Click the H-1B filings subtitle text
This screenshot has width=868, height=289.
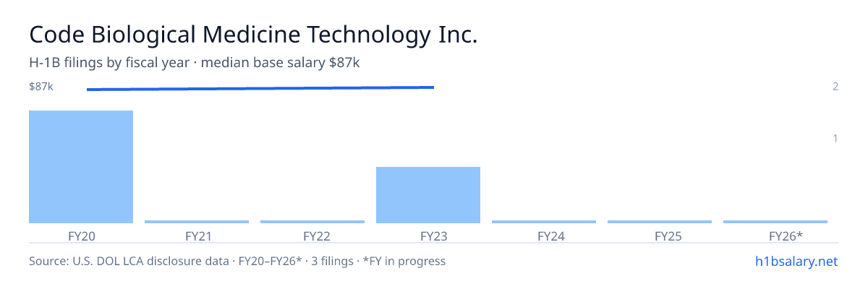click(x=195, y=63)
